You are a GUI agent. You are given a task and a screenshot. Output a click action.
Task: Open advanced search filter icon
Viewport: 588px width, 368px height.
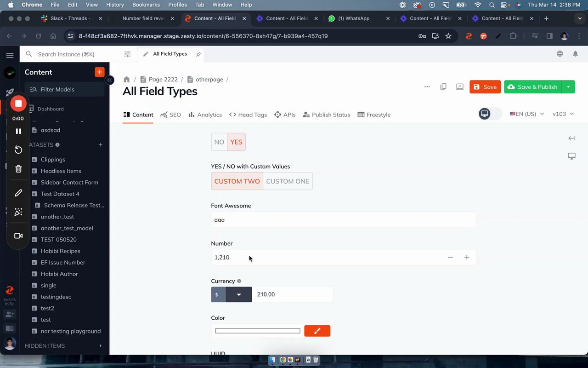pyautogui.click(x=127, y=54)
